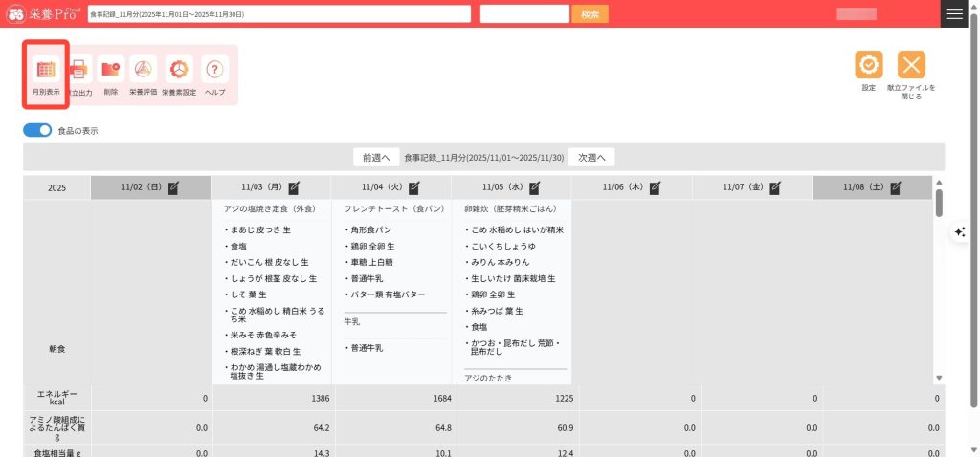Open the 献立出力 print icon
Viewport: 980px width, 457px height.
tap(78, 70)
